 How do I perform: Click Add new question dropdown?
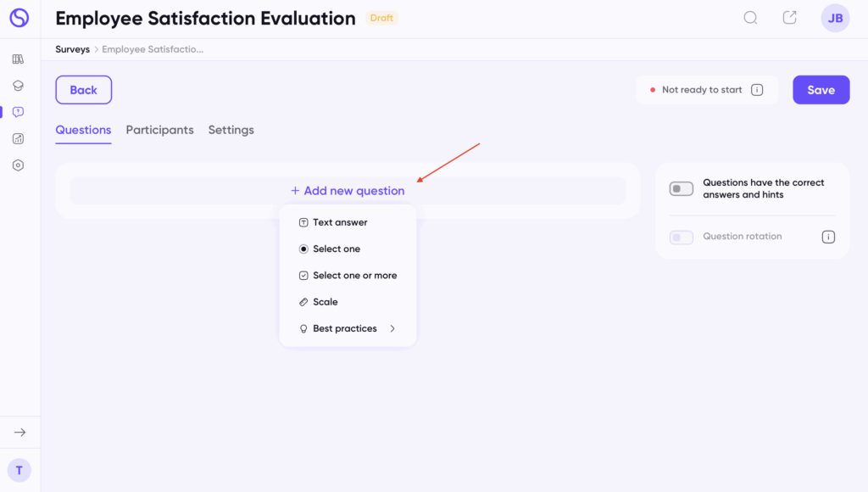tap(348, 191)
